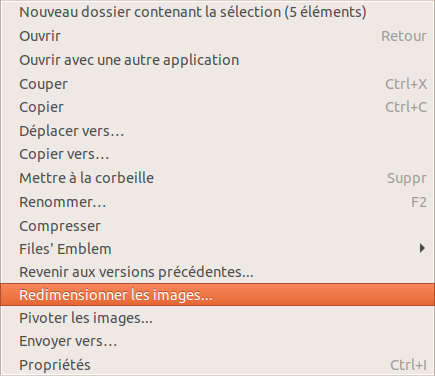435x376 pixels.
Task: Open 'Envoyer vers…' option
Action: coord(217,341)
